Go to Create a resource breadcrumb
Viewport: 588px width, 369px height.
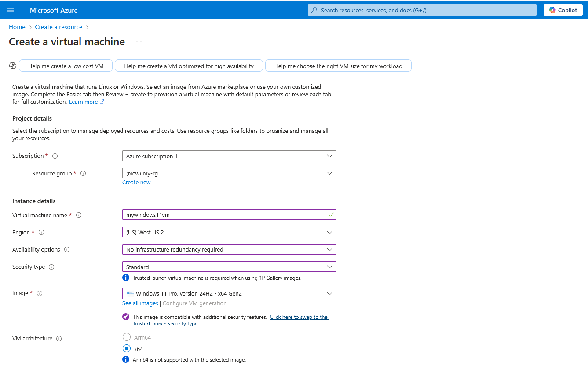[58, 27]
